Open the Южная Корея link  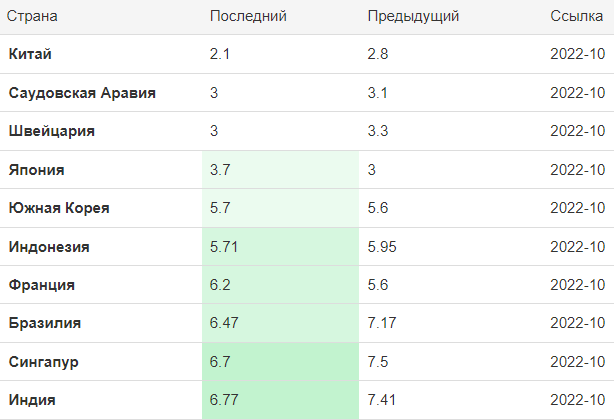tap(59, 208)
